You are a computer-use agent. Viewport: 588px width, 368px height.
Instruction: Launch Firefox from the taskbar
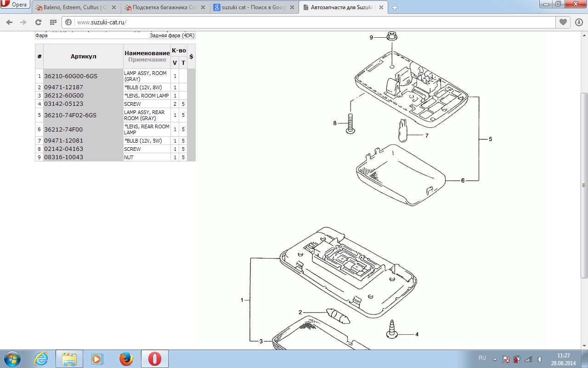click(126, 359)
